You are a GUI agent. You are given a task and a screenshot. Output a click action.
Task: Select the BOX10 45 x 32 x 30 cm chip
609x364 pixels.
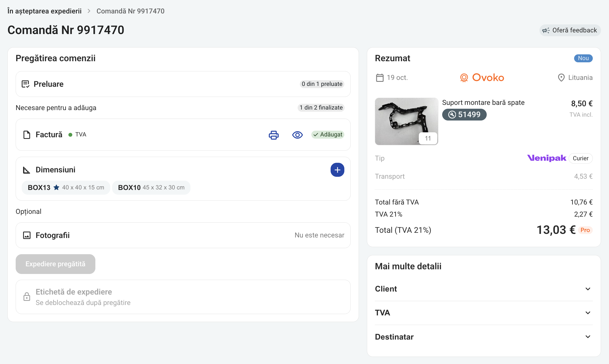(x=151, y=187)
